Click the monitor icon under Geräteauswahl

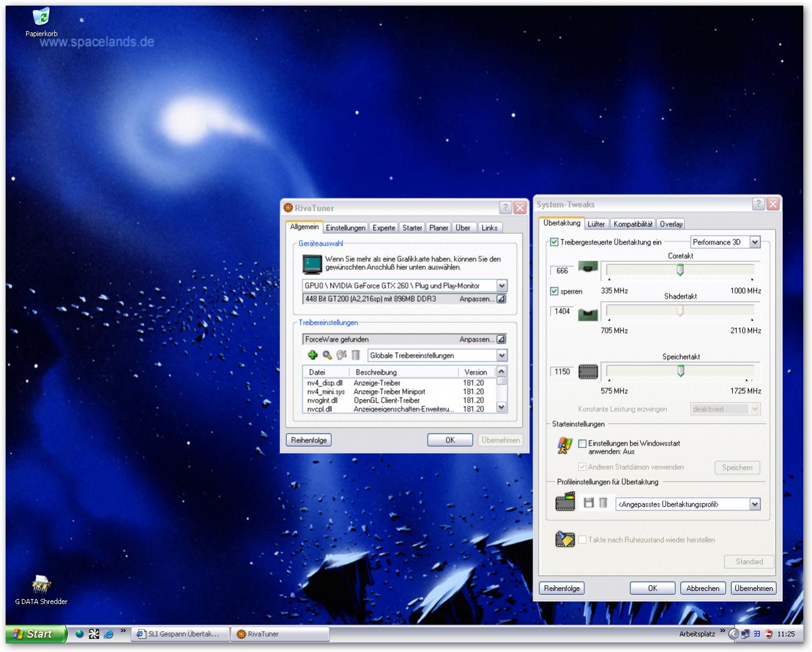click(312, 264)
